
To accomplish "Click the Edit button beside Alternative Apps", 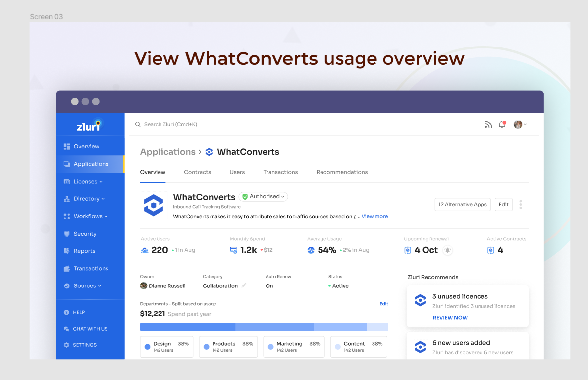I will (504, 205).
